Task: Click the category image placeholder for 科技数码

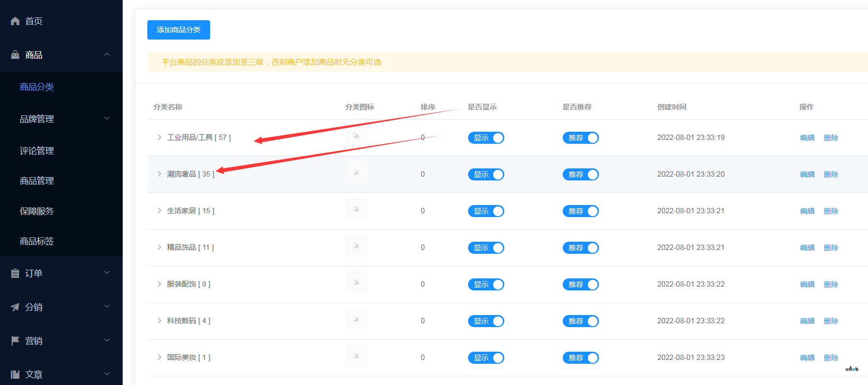Action: [x=356, y=319]
